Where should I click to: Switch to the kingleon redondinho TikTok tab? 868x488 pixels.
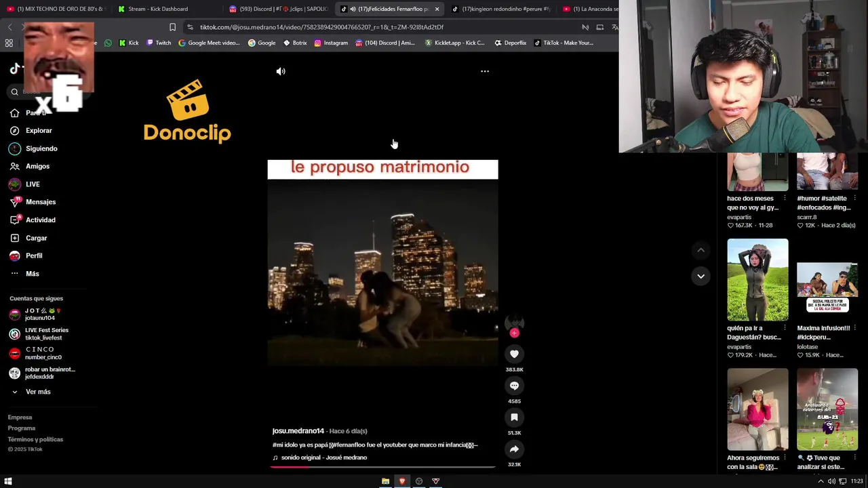[x=500, y=9]
